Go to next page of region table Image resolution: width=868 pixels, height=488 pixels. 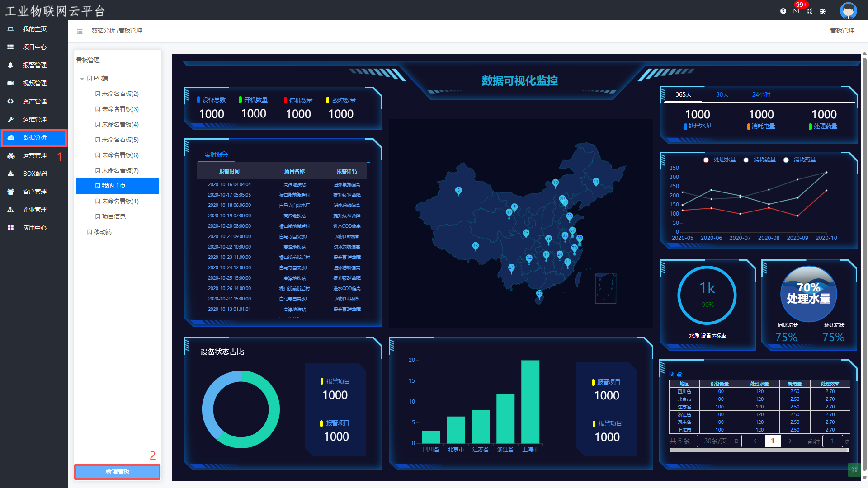790,441
